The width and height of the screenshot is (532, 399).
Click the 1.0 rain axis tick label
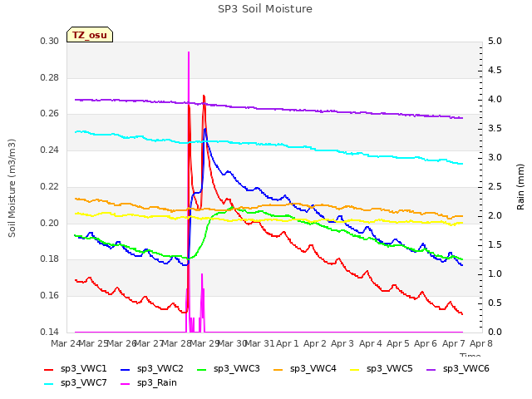pos(495,273)
